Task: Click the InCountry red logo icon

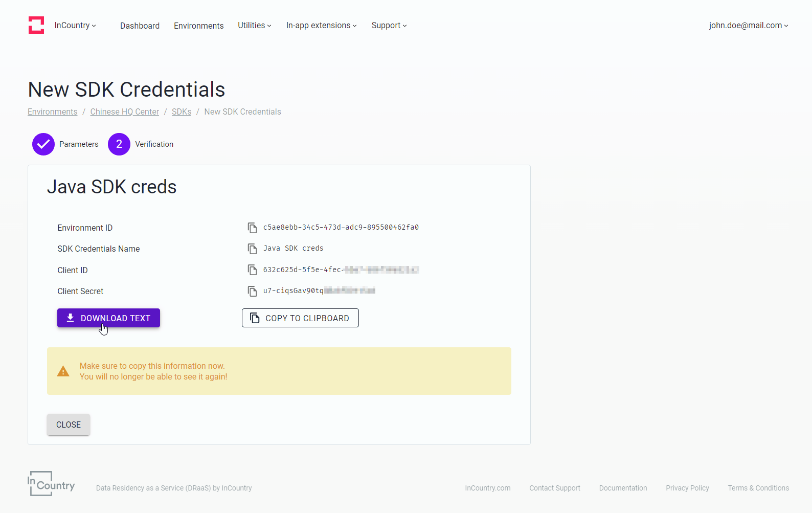Action: 36,25
